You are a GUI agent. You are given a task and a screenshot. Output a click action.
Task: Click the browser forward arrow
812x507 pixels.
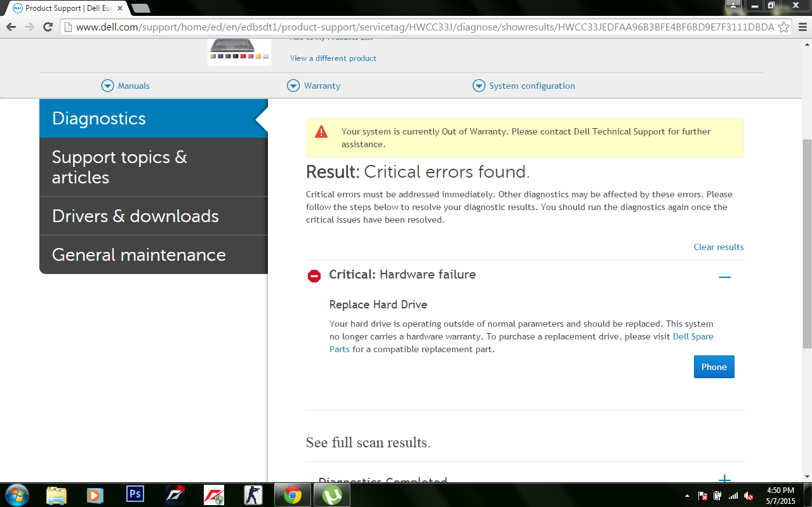click(29, 27)
